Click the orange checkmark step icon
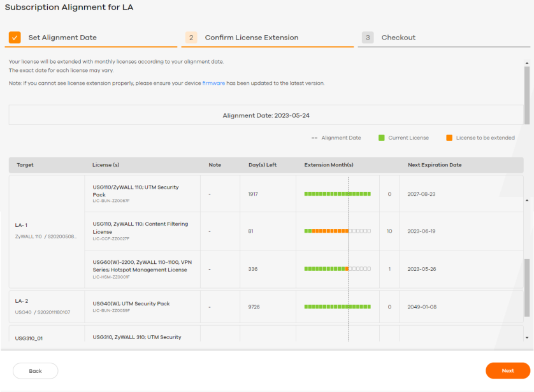Screen dimensions: 534x392 tap(15, 38)
